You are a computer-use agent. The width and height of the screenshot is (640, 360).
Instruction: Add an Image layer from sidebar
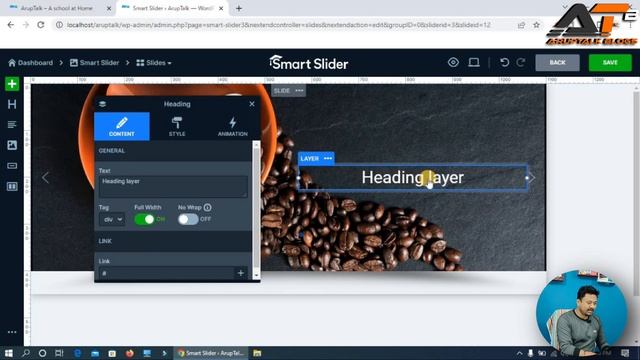click(x=12, y=145)
